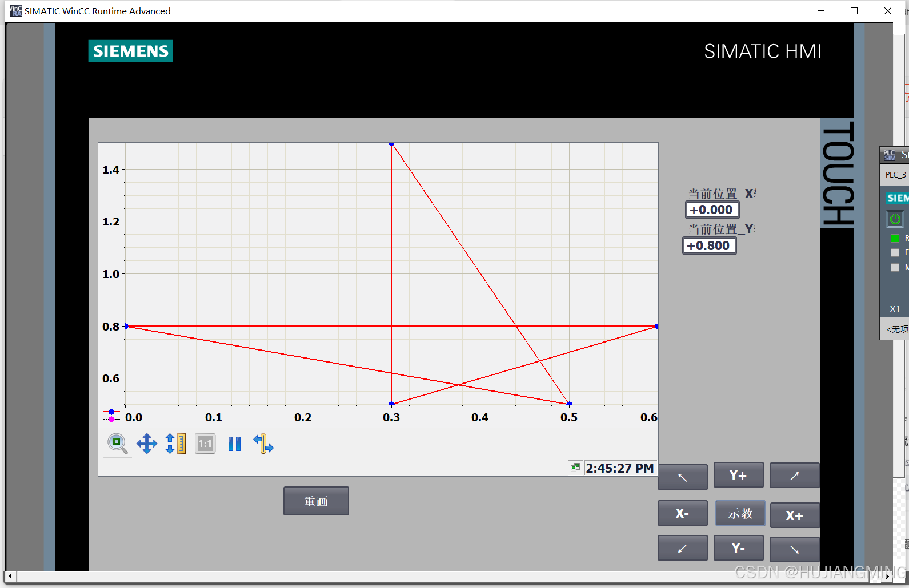Maximize the WinCC Runtime window
This screenshot has height=588, width=909.
(854, 11)
